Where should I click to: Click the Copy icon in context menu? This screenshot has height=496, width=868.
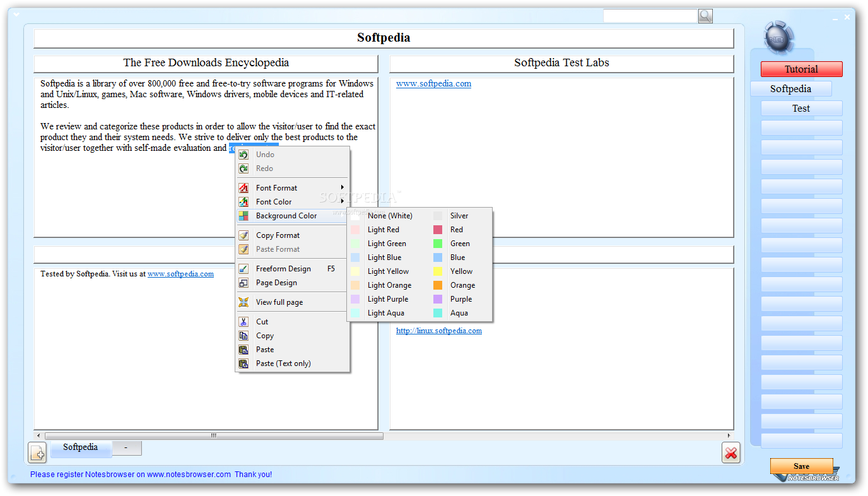click(x=243, y=336)
